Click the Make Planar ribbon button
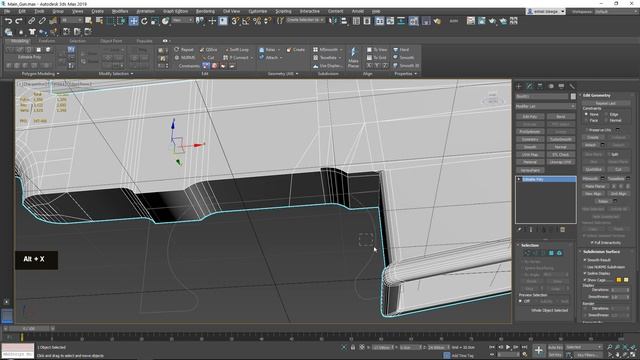 point(353,58)
